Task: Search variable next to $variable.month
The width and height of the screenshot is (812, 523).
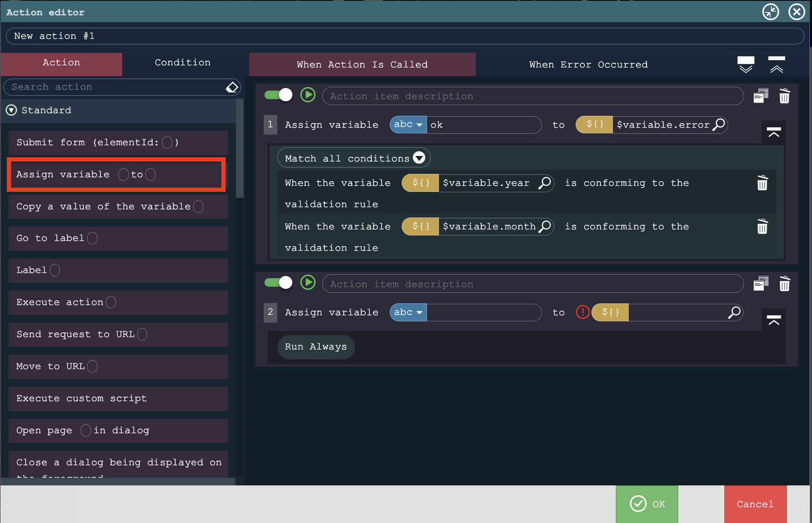Action: (545, 226)
